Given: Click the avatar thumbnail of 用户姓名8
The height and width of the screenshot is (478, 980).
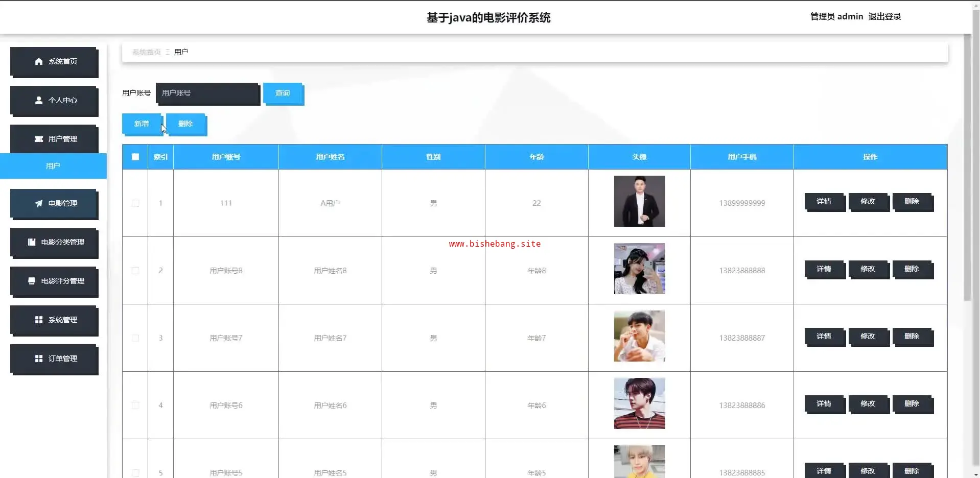Looking at the screenshot, I should click(x=640, y=269).
